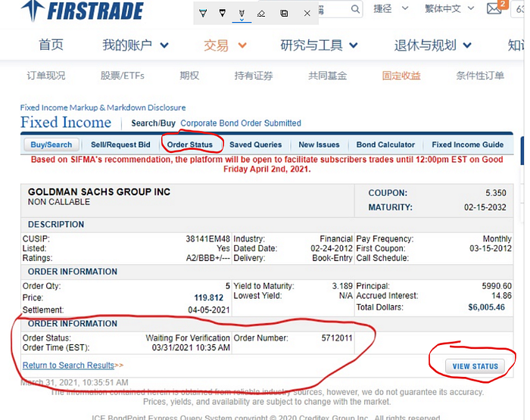Click principal amount 5990.60
Screen dimensions: 530x420
497,286
